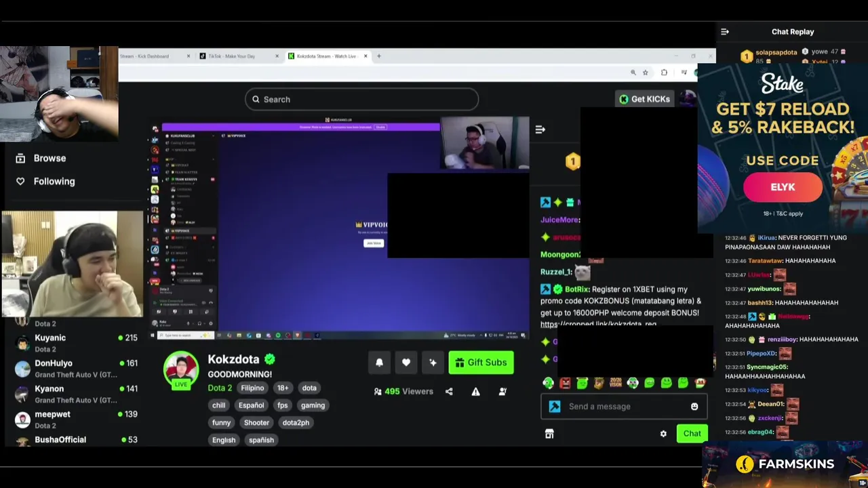Click the green Chat send button
The height and width of the screenshot is (488, 868).
692,434
